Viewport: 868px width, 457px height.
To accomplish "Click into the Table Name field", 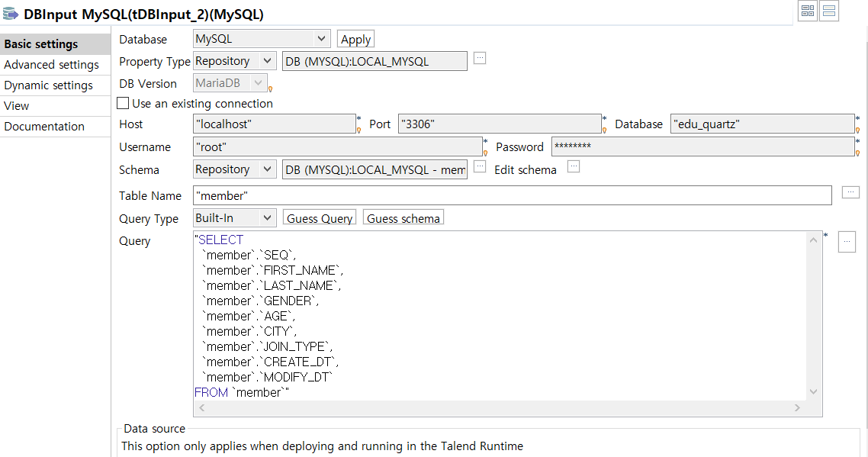I will click(513, 195).
